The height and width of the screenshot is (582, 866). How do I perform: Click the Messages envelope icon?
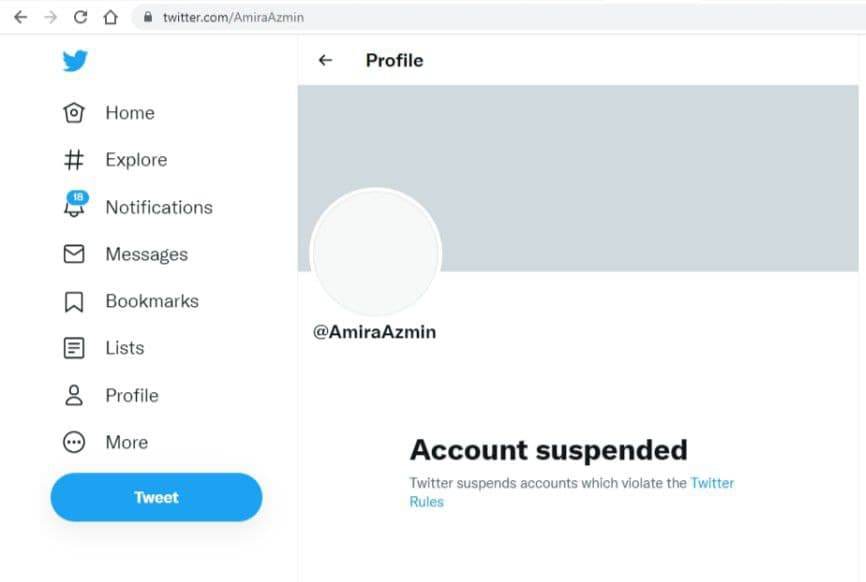pyautogui.click(x=74, y=254)
